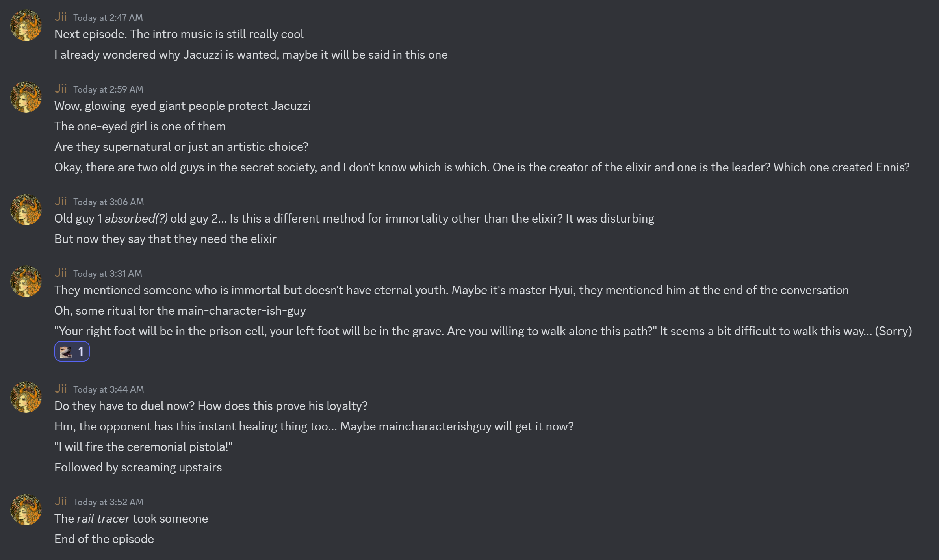The width and height of the screenshot is (939, 560).
Task: Click Jii's avatar next to the 2:47 AM message
Action: pos(26,26)
